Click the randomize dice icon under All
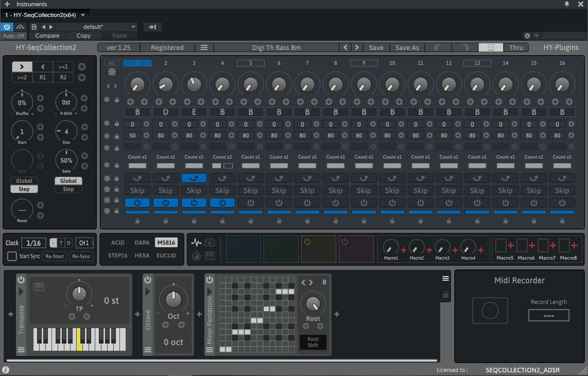 (x=112, y=72)
